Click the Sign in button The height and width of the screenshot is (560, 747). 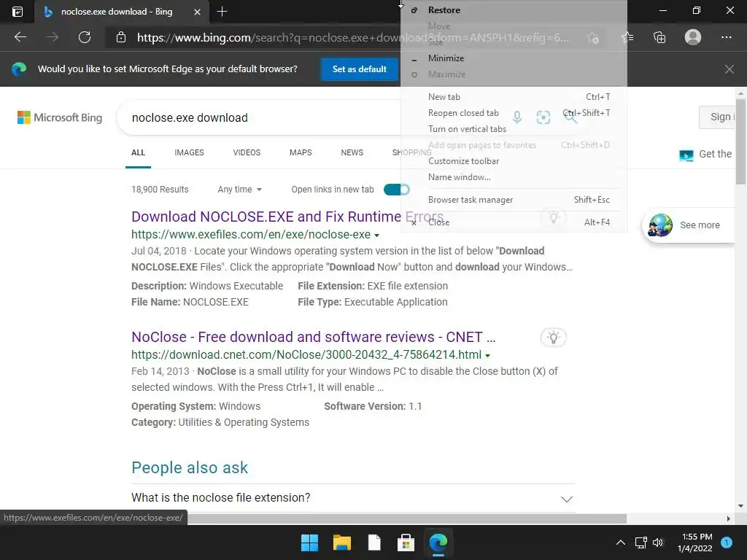click(x=718, y=117)
